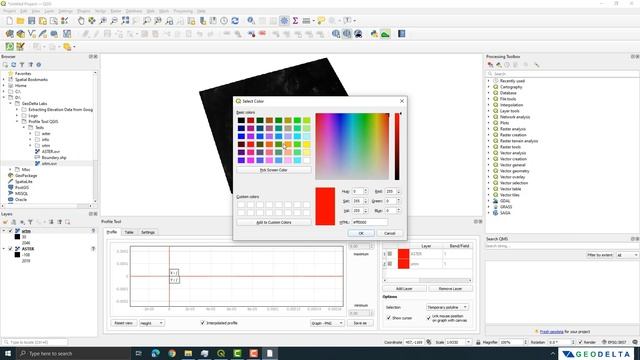
Task: Pick the black basic color swatch
Action: coord(241,120)
